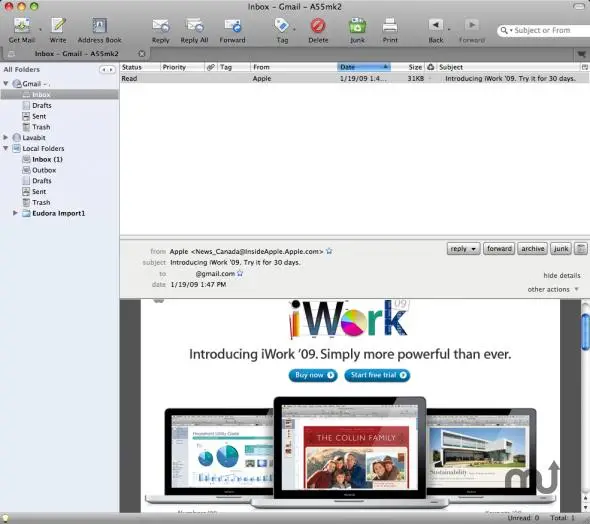Expand the Eudora Import1 folder
This screenshot has height=524, width=590.
15,213
